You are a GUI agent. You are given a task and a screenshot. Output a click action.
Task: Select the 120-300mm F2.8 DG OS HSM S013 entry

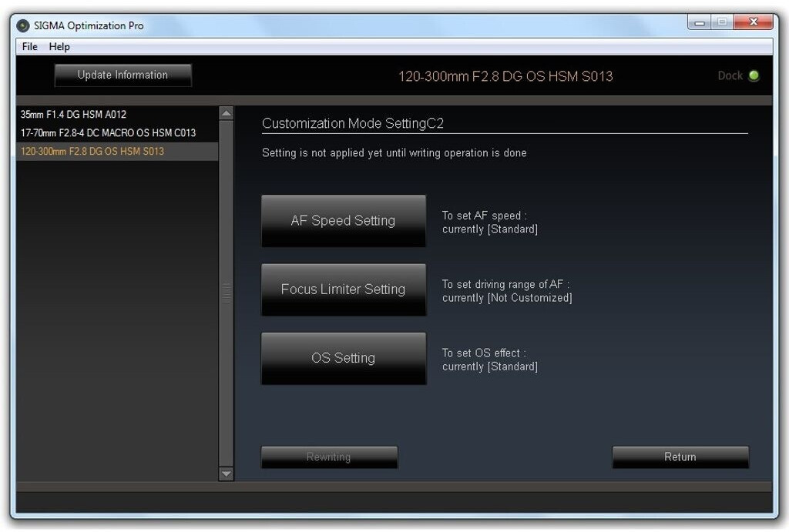click(x=92, y=151)
